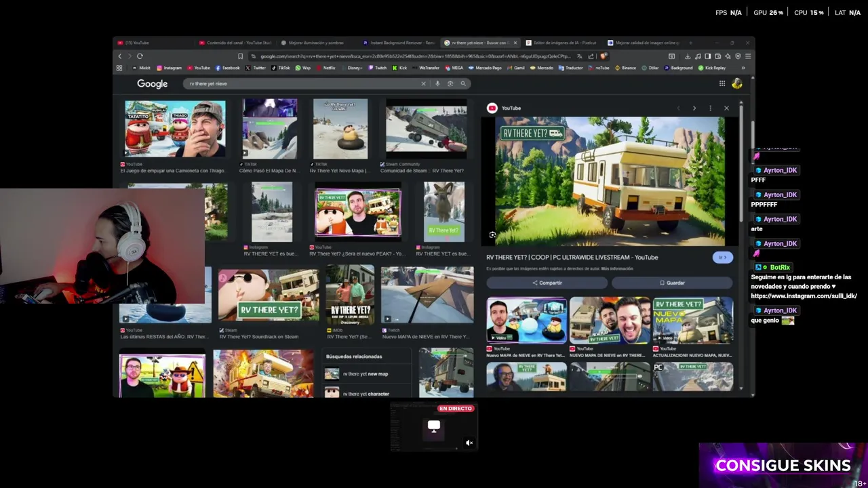Viewport: 868px width, 488px height.
Task: Open the Dólar bookmark
Action: [650, 68]
